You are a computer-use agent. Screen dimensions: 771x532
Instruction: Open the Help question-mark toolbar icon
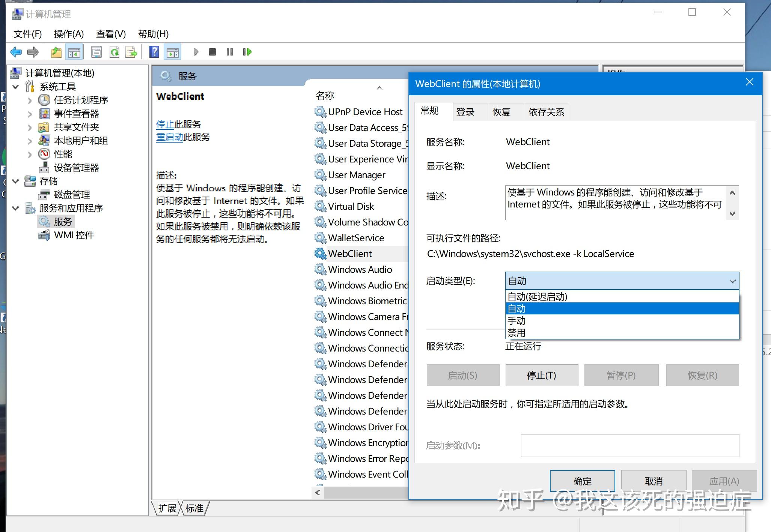[x=154, y=52]
